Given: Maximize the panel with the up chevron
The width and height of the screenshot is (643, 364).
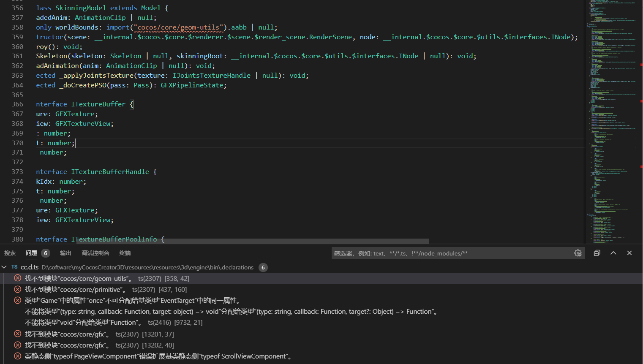Looking at the screenshot, I should pyautogui.click(x=613, y=253).
